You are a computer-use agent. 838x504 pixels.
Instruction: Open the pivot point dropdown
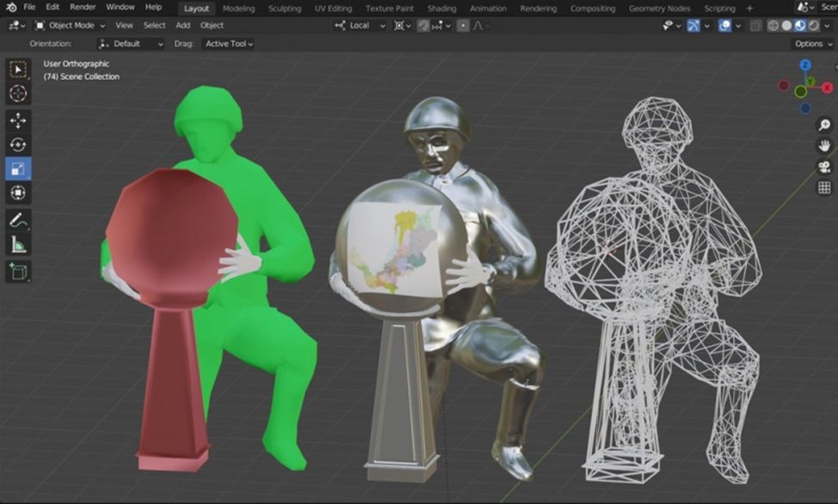click(403, 25)
